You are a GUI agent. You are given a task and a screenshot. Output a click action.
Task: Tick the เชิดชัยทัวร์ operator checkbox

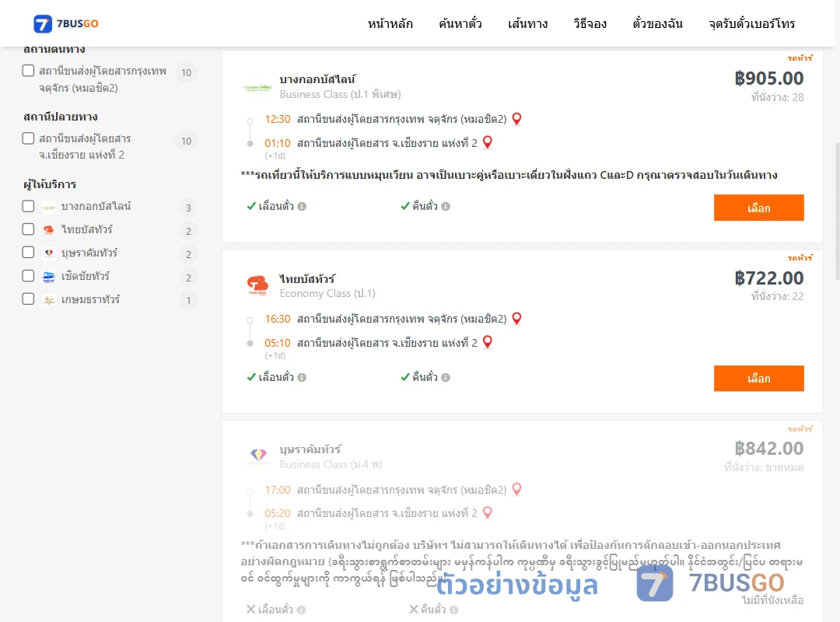[x=29, y=276]
